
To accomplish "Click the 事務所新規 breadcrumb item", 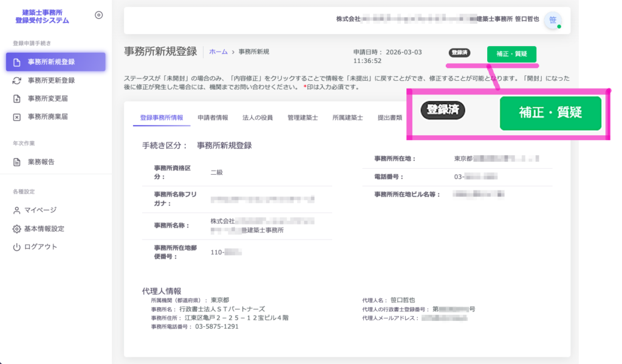I will tap(254, 52).
